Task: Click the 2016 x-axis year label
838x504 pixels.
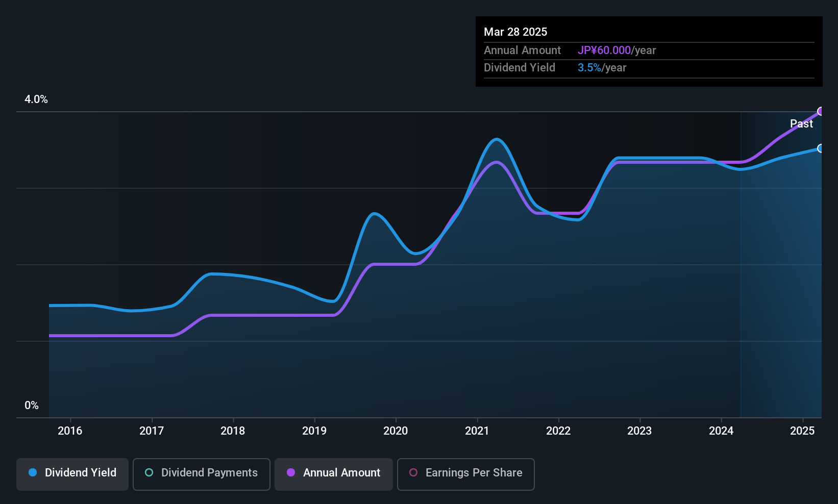Action: (x=70, y=431)
